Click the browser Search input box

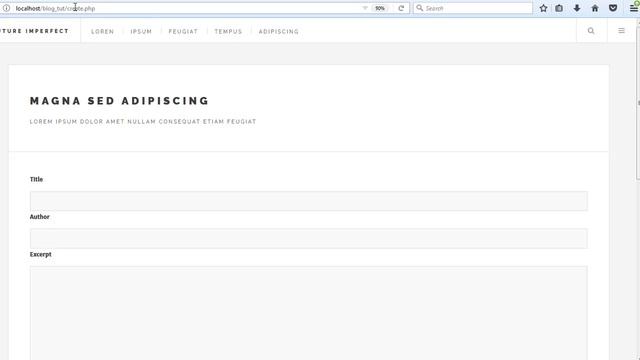(x=473, y=8)
